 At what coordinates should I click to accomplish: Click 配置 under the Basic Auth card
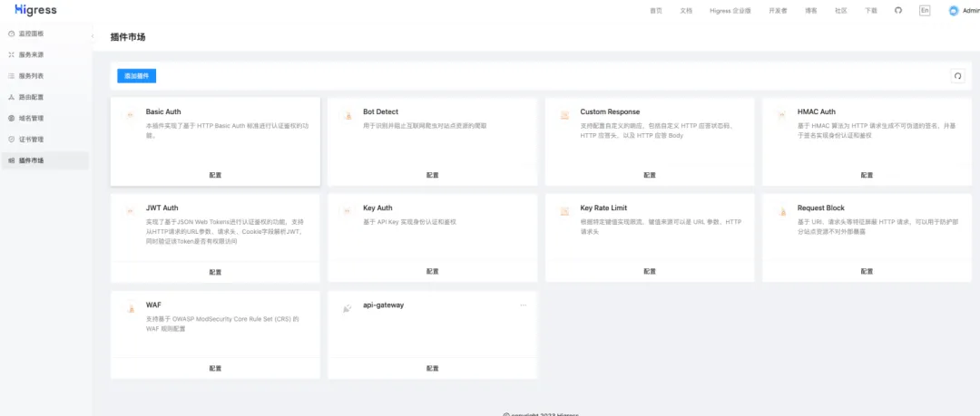coord(215,175)
